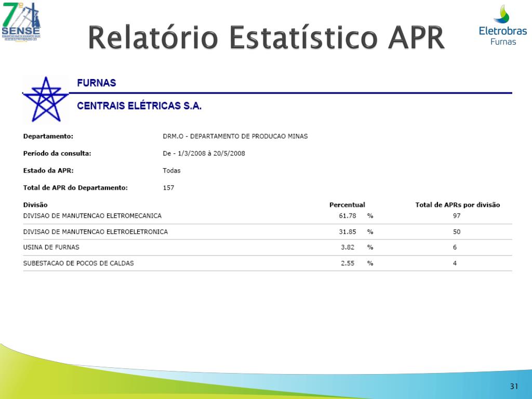
Task: Click the 'Departamento:' label
Action: (48, 137)
